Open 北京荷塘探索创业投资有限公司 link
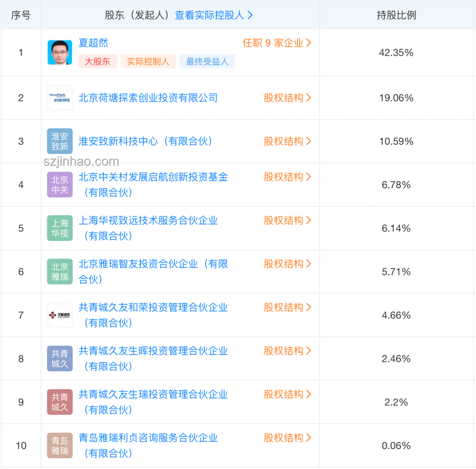Screen dimensions: 476x469 coord(148,98)
